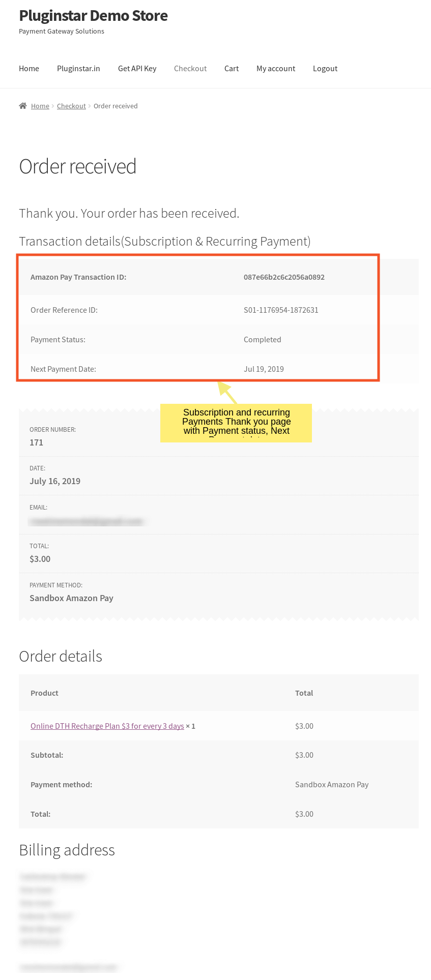Screen dimensions: 431x980
Task: Click the Next Payment Date value
Action: pos(264,369)
